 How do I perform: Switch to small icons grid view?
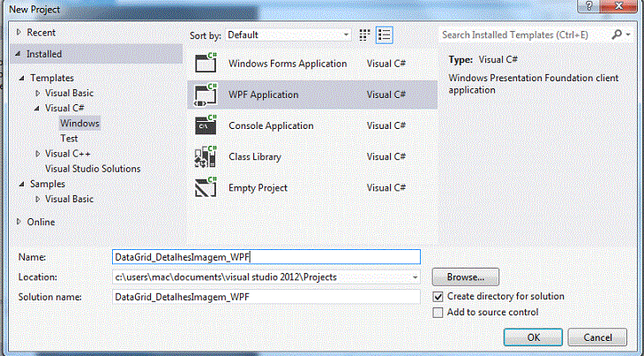(x=364, y=35)
